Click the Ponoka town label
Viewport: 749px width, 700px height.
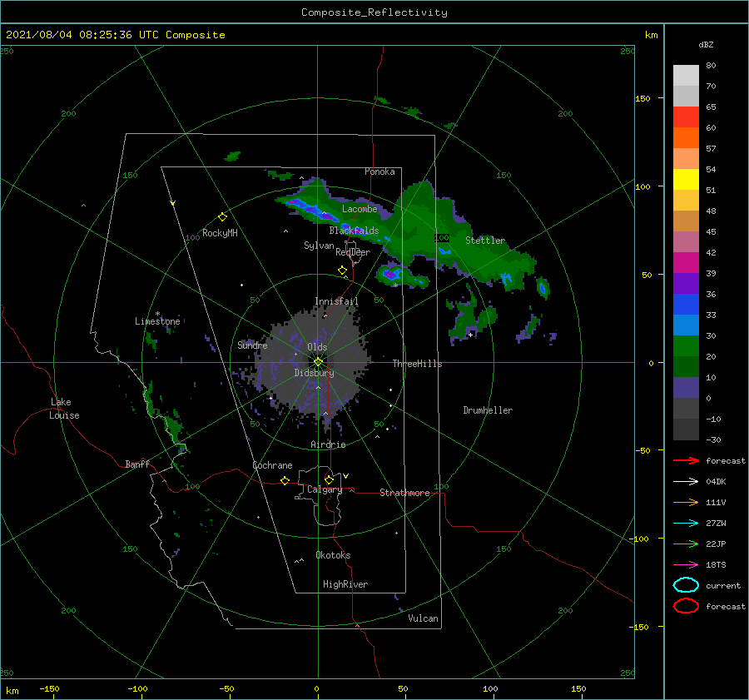point(379,171)
